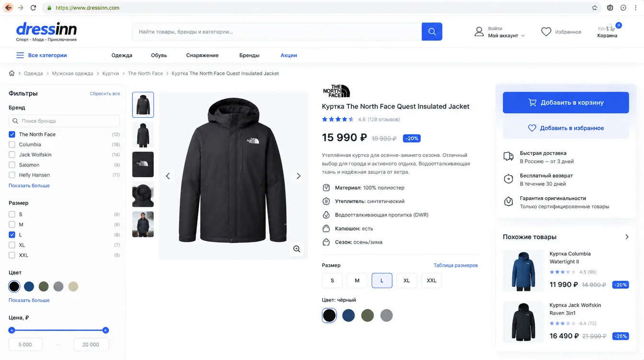Click the account user icon
Image resolution: width=644 pixels, height=360 pixels.
click(x=479, y=32)
